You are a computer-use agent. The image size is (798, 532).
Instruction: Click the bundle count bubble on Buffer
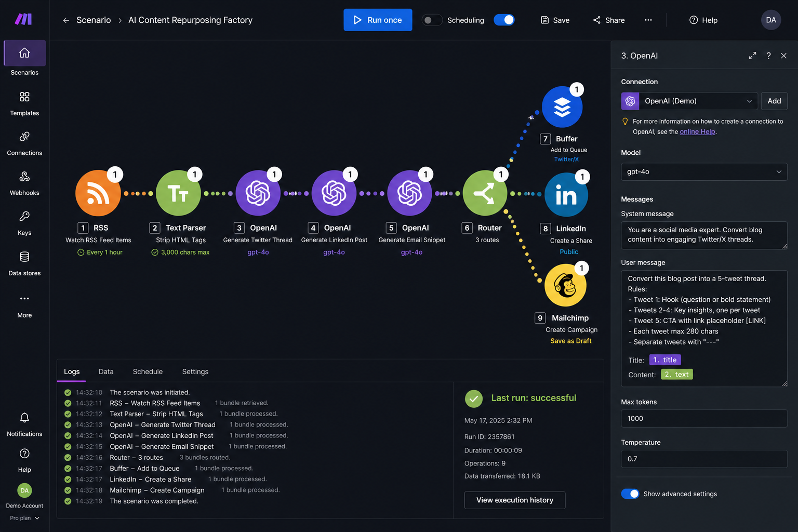[x=577, y=89]
